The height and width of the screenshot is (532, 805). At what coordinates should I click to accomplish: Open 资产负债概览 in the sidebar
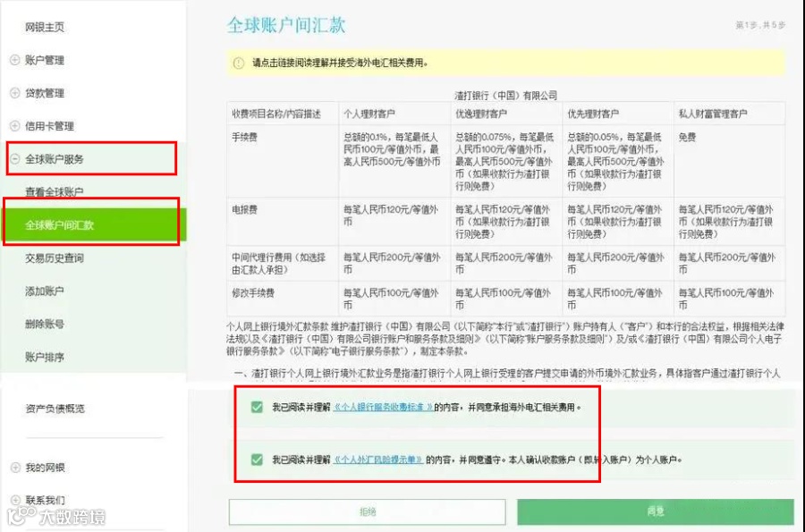55,409
